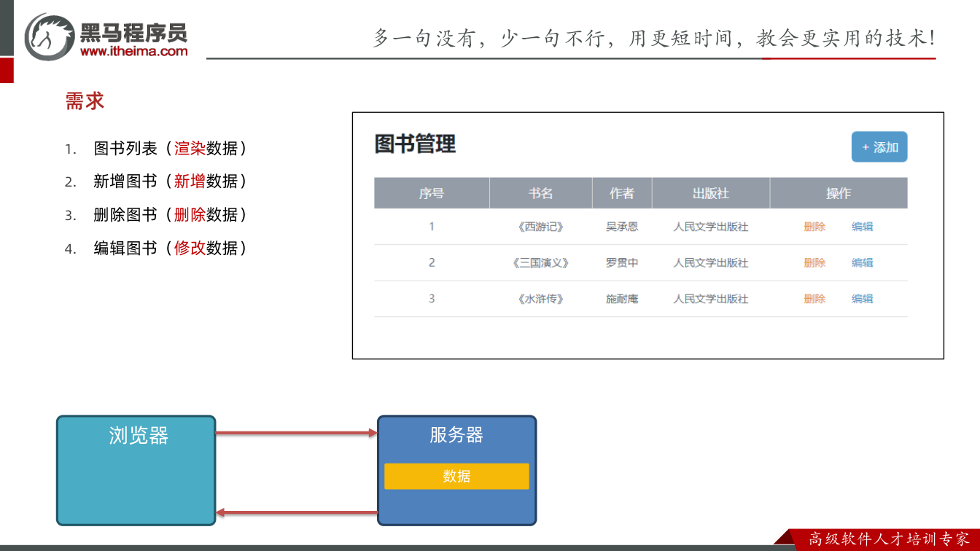Click the 《三国演义》 title cell

tap(540, 262)
